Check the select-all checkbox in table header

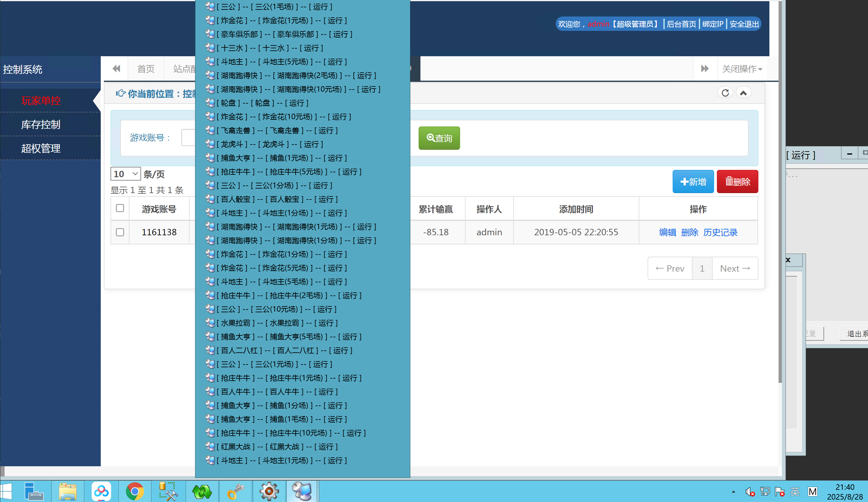pyautogui.click(x=120, y=208)
